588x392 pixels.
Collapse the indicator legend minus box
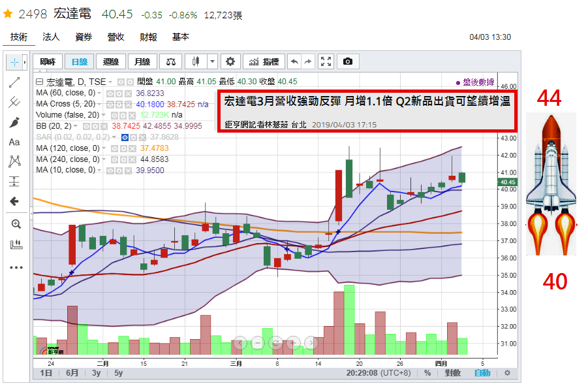[x=39, y=82]
